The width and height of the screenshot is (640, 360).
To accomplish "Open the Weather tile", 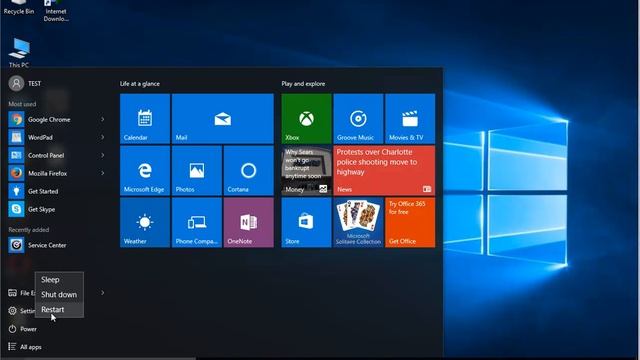I will click(x=145, y=222).
